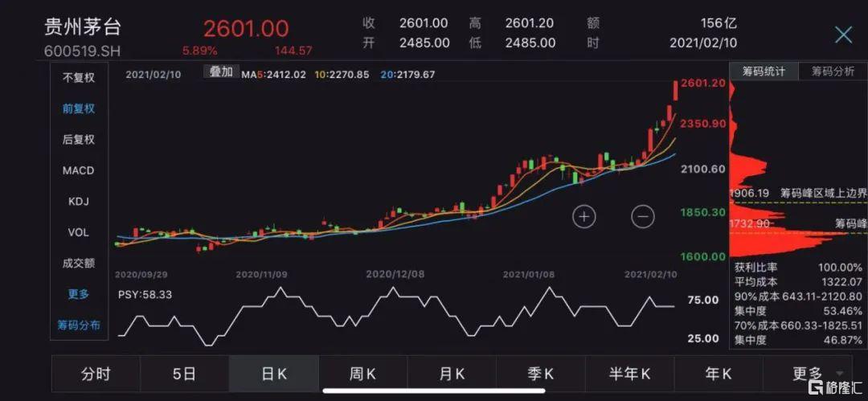The image size is (868, 401).
Task: Click the 集中度 53.46% row
Action: 798,311
